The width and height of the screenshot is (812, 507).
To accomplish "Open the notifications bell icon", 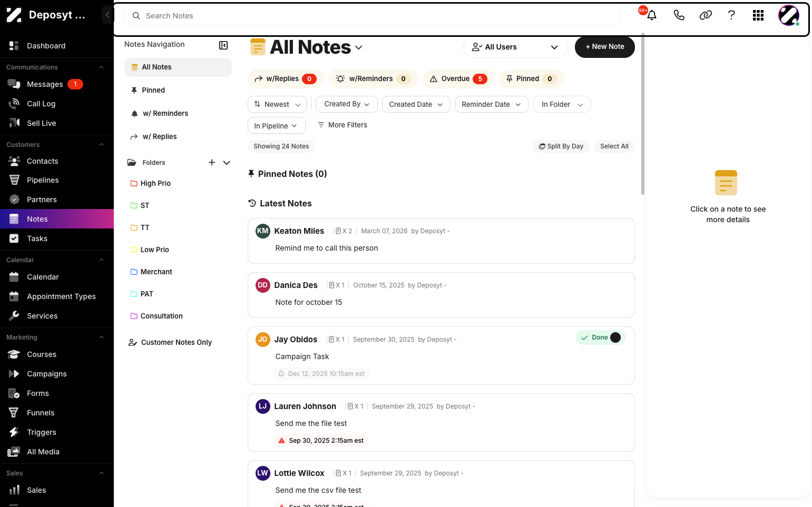I will pyautogui.click(x=652, y=15).
